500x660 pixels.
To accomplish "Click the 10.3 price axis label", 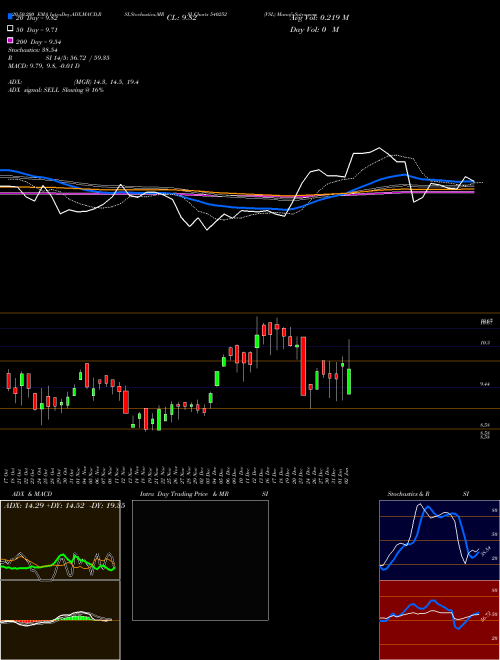I will click(485, 343).
